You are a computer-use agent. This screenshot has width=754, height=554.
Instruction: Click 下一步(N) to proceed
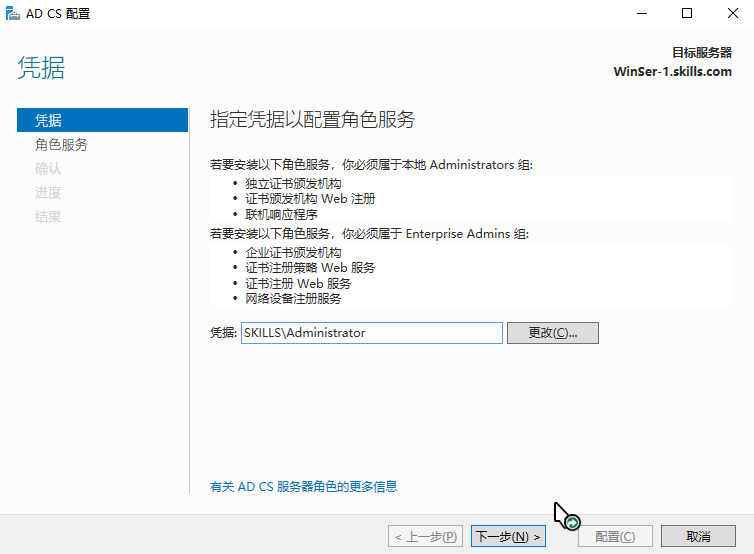point(508,536)
